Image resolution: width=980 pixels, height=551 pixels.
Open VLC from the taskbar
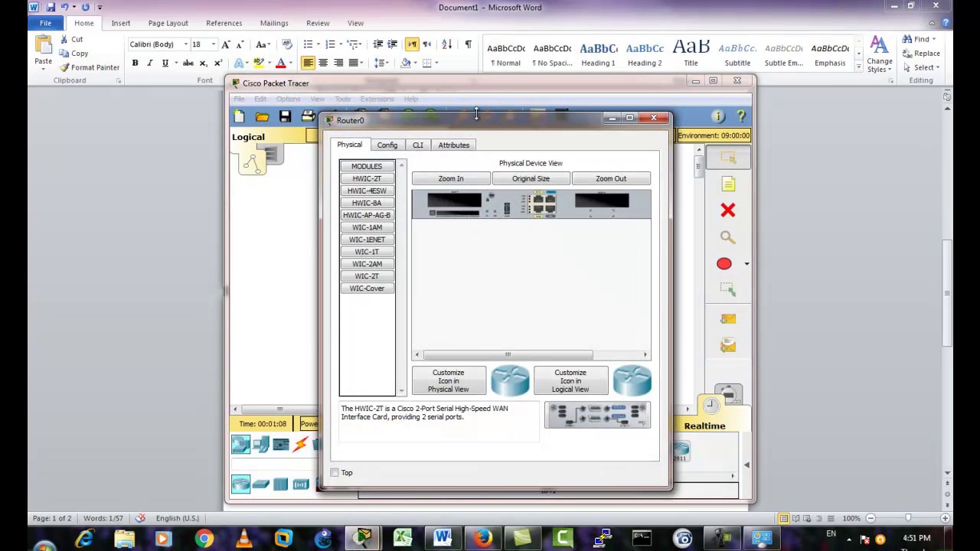click(x=243, y=539)
